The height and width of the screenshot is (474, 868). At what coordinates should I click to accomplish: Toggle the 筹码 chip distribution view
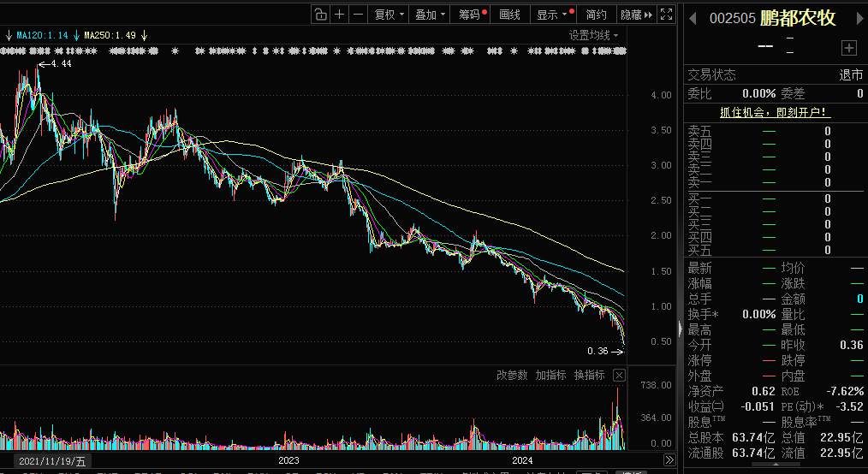[472, 15]
